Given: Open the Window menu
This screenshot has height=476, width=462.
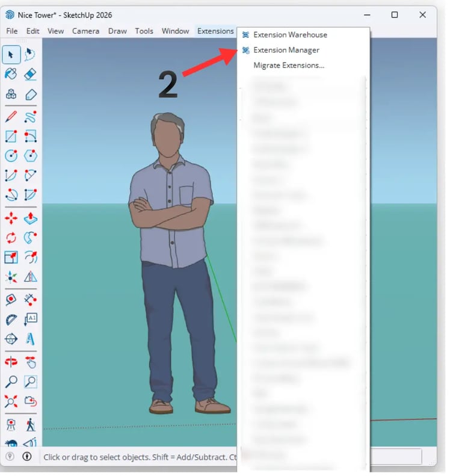Looking at the screenshot, I should 176,31.
